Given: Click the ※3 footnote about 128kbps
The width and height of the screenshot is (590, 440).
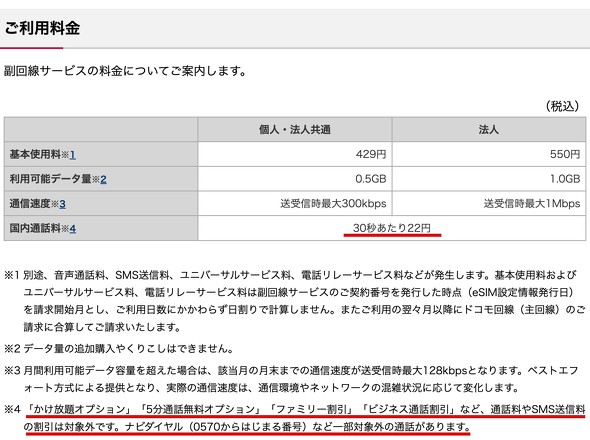Looking at the screenshot, I should tap(291, 379).
